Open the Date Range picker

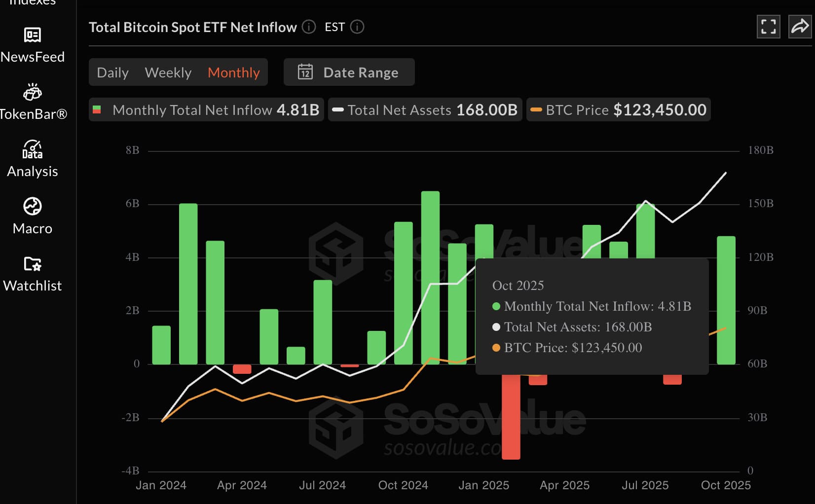349,72
